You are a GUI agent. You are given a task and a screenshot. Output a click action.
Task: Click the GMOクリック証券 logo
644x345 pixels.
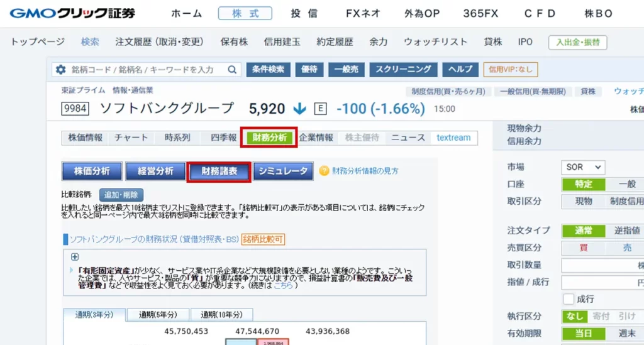click(73, 14)
